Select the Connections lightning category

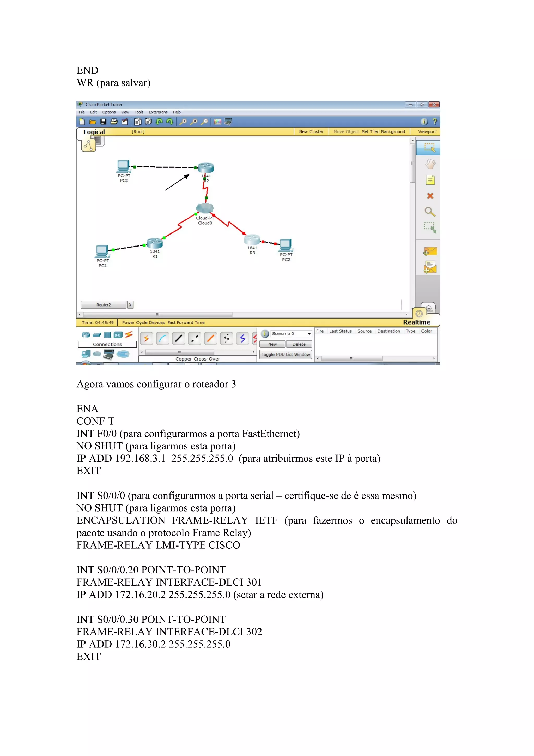click(129, 334)
